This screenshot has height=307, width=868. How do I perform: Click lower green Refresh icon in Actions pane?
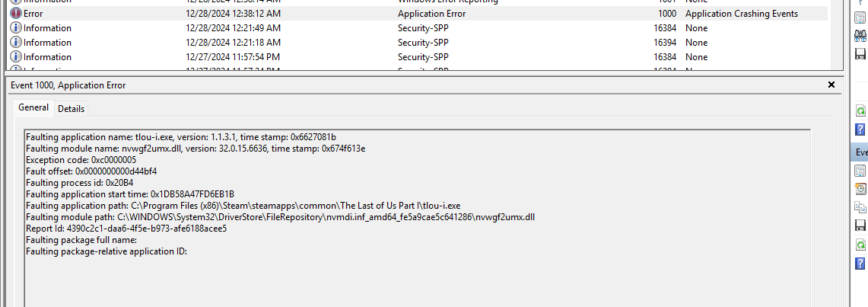coord(860,245)
